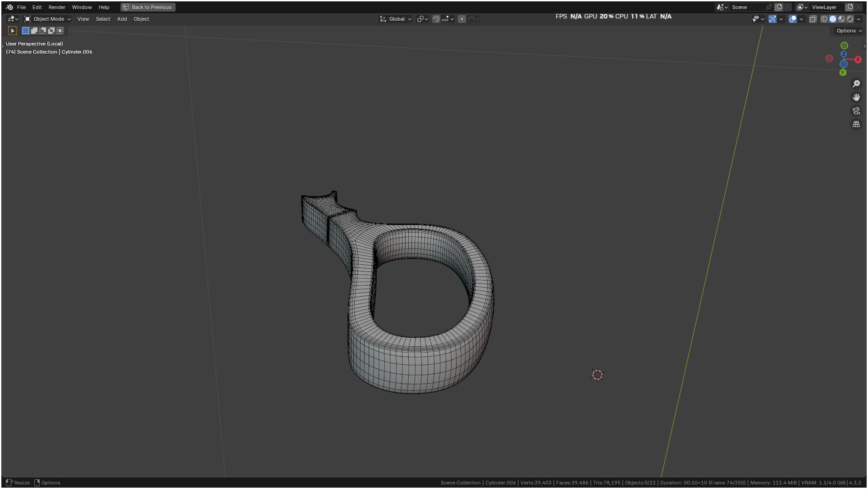
Task: Toggle the viewport overlays button
Action: (x=793, y=19)
